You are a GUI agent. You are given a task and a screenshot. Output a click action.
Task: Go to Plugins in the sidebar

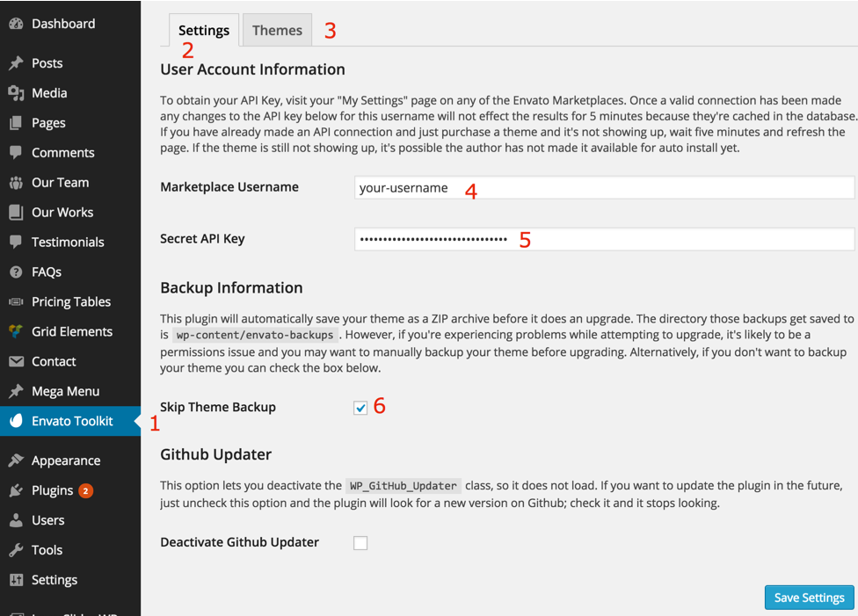(x=70, y=490)
